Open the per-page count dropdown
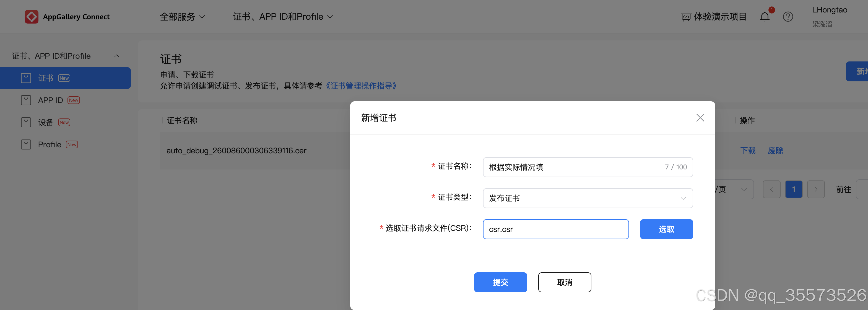This screenshot has height=310, width=868. click(743, 189)
